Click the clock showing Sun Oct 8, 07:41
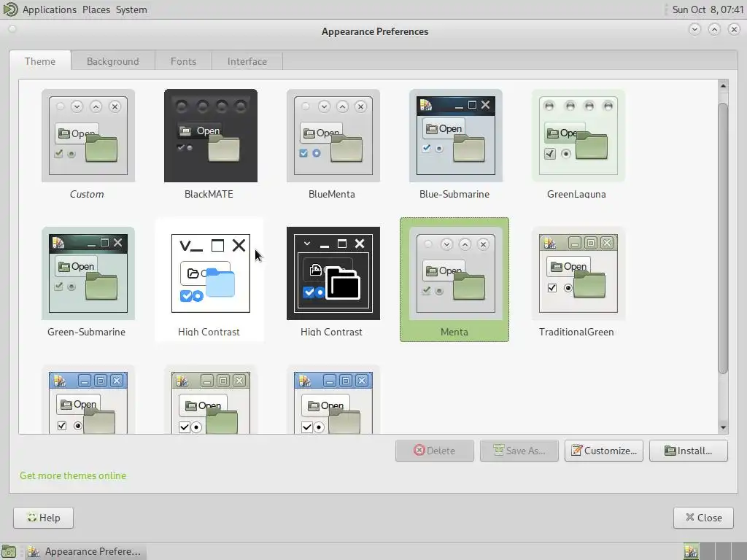Viewport: 747px width, 560px height. [708, 9]
